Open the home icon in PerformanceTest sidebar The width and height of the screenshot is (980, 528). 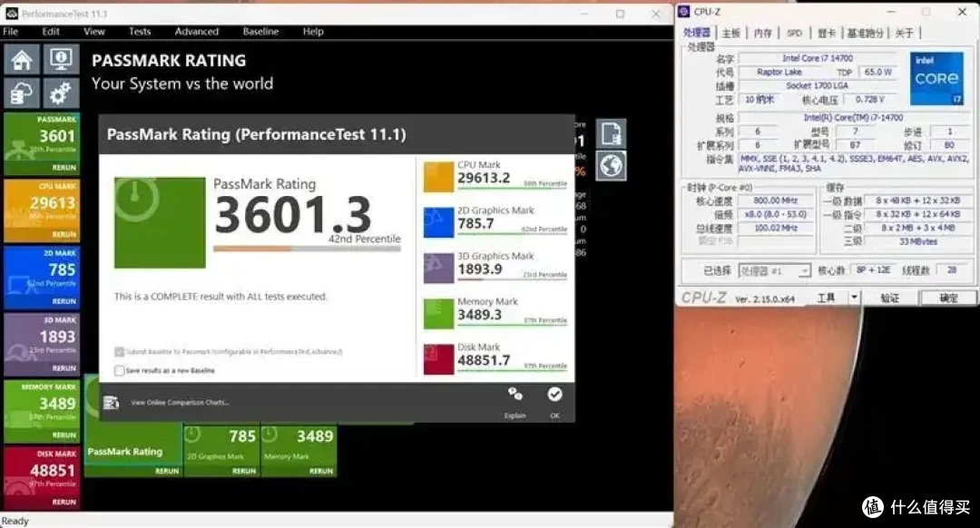click(22, 60)
